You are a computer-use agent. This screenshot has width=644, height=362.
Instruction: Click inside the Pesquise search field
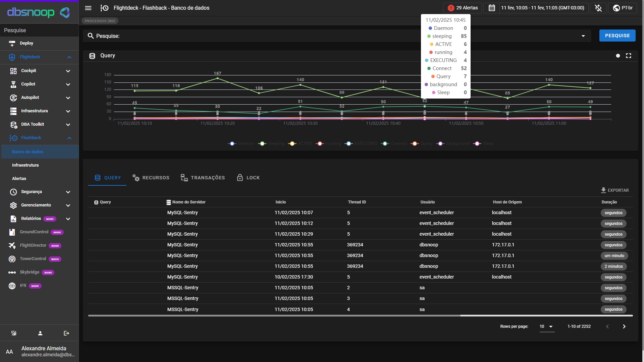click(x=235, y=36)
